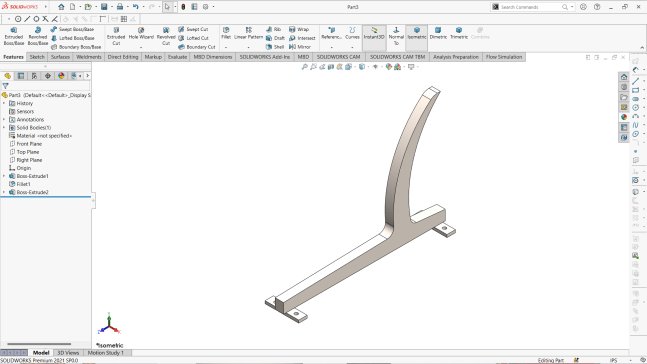Click the feature tree filter field

pos(45,86)
